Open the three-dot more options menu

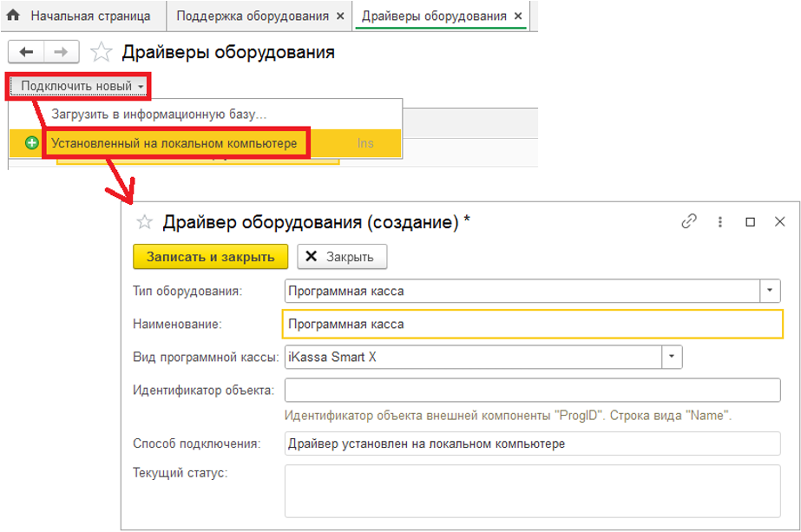point(720,221)
